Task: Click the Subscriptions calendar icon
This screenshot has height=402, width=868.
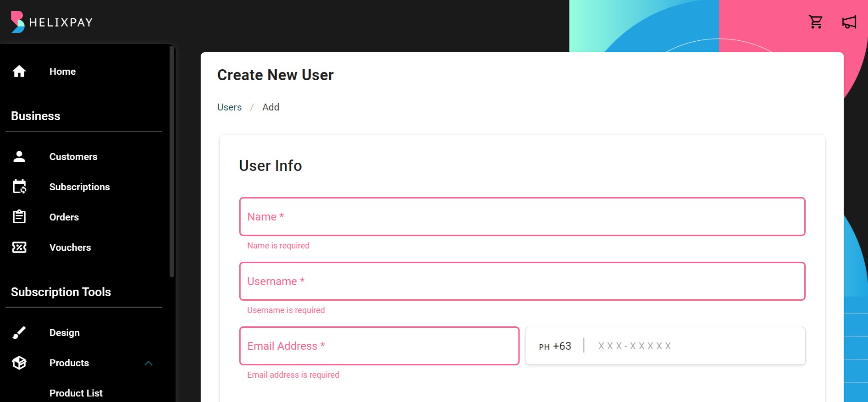Action: point(19,187)
